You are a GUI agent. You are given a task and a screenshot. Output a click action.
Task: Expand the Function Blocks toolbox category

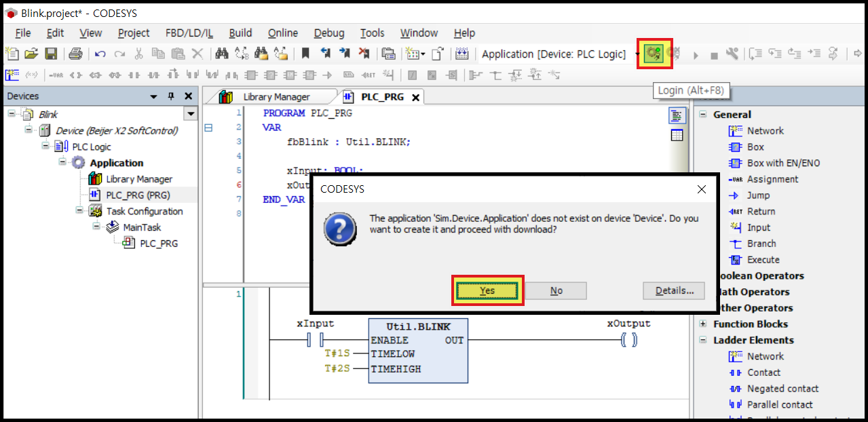click(x=703, y=324)
